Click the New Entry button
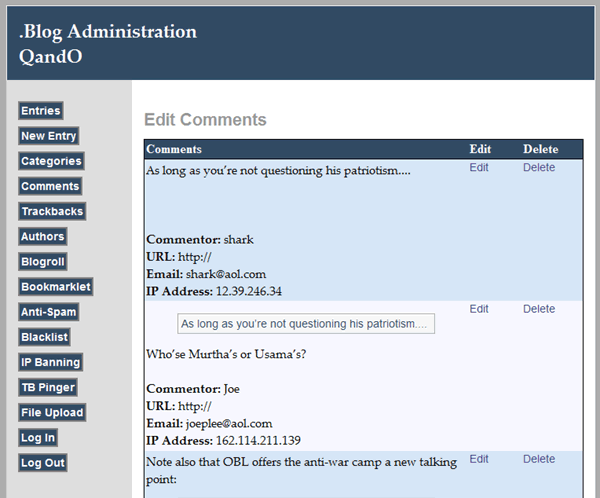The height and width of the screenshot is (498, 600). (x=49, y=136)
